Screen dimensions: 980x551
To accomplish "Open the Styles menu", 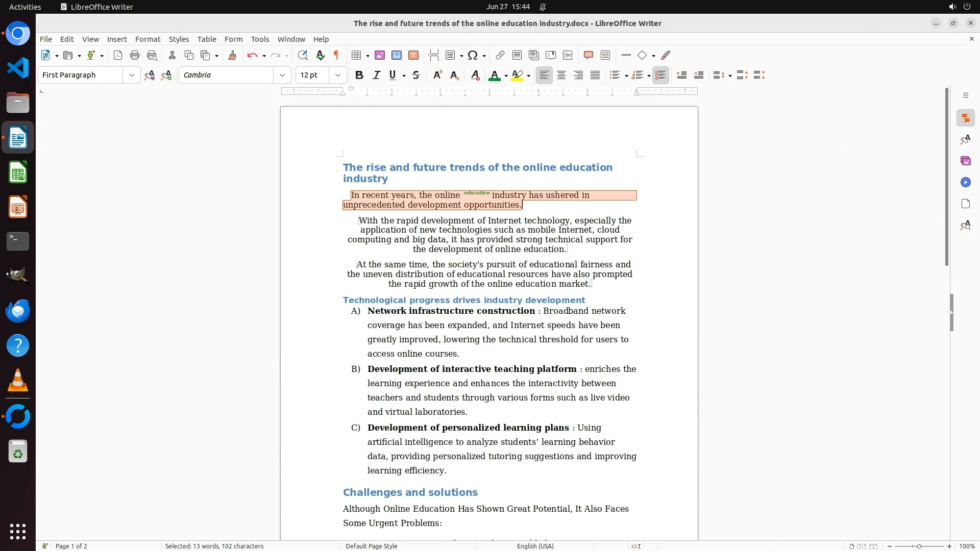I will pos(179,39).
